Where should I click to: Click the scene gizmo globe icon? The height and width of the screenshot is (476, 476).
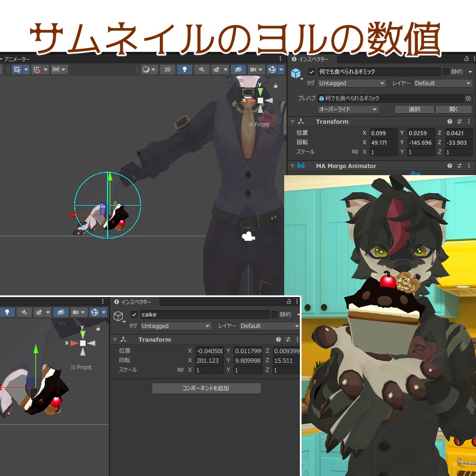[x=273, y=69]
